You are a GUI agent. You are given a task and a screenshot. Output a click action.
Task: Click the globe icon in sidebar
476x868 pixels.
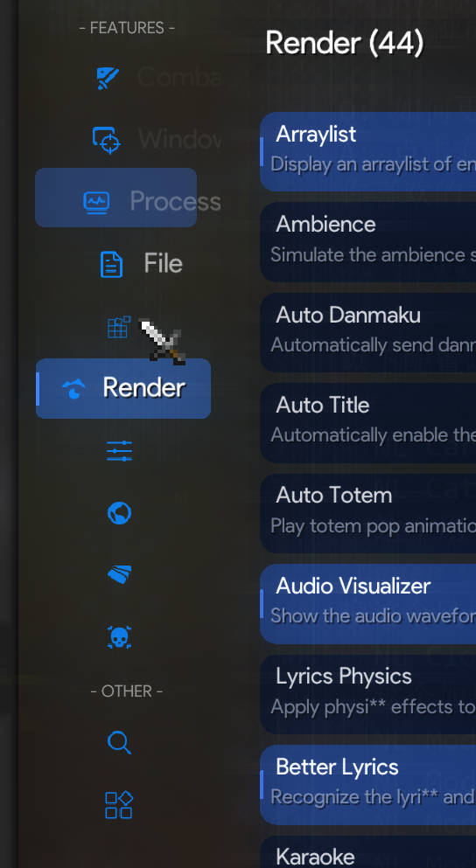pos(119,513)
